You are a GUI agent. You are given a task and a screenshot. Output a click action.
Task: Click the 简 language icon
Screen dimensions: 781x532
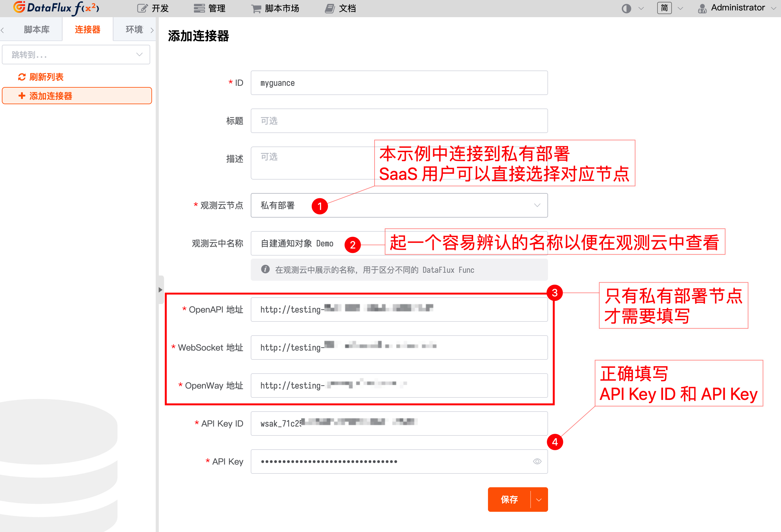coord(664,8)
